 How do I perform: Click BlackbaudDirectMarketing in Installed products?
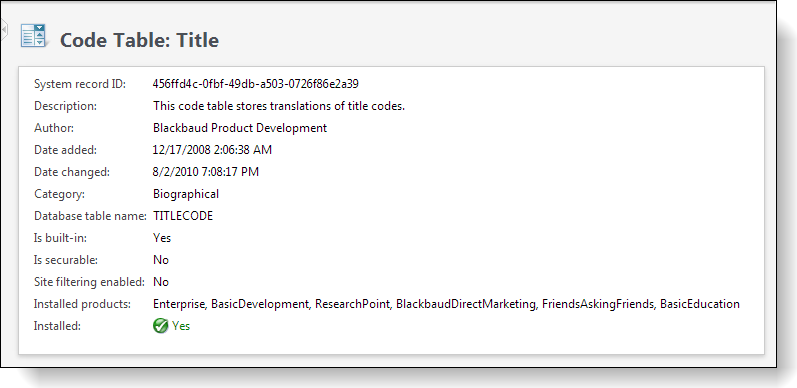point(466,304)
